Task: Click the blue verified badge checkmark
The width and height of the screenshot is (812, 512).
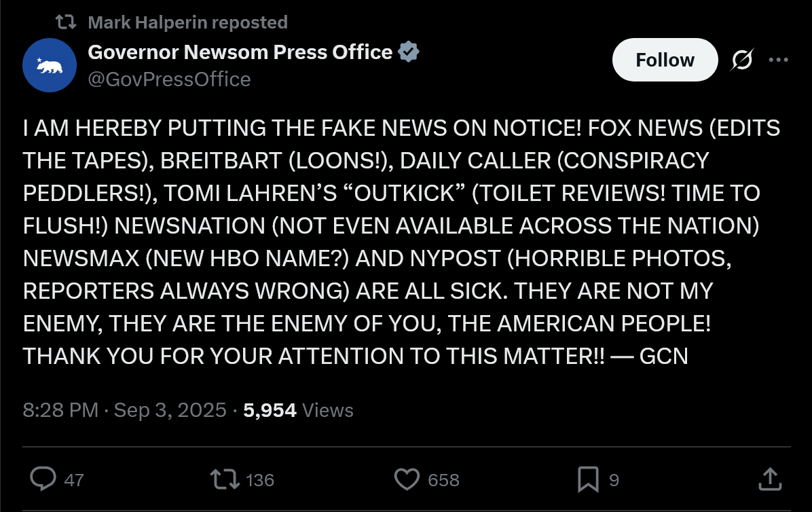Action: click(x=409, y=52)
